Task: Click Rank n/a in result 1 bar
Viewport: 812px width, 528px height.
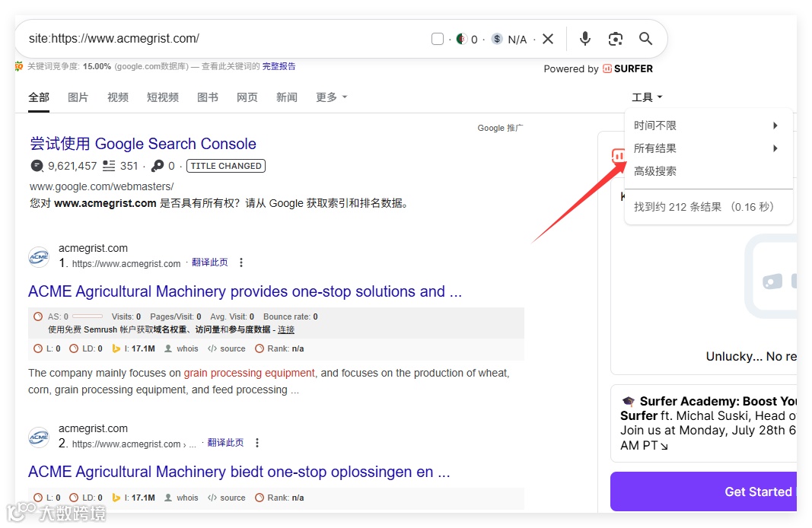Action: (x=279, y=349)
